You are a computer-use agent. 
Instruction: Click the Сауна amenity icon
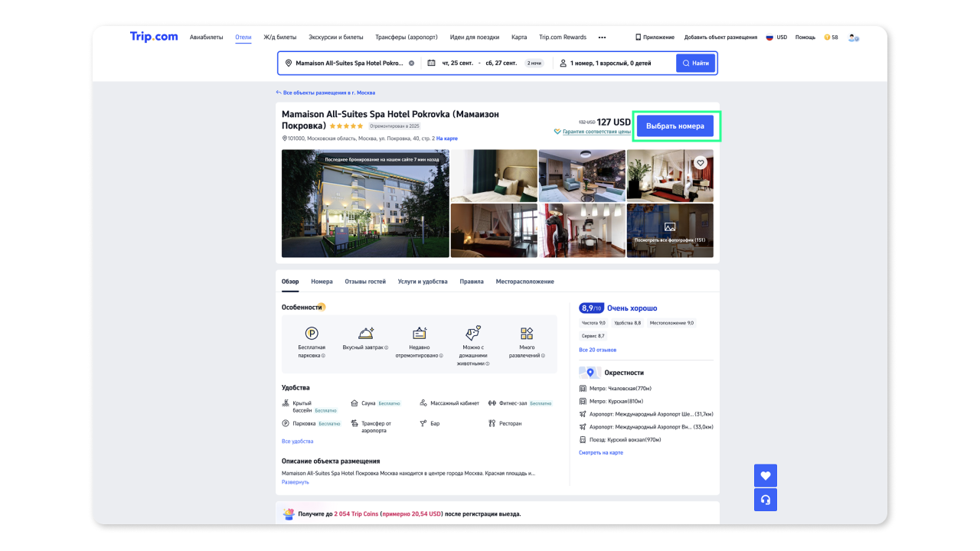click(354, 403)
